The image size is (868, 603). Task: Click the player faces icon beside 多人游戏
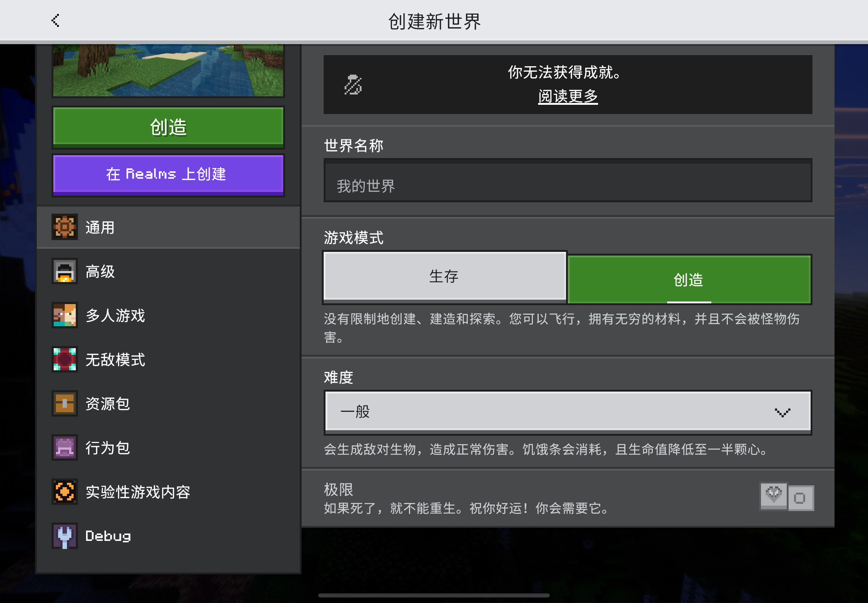point(65,315)
